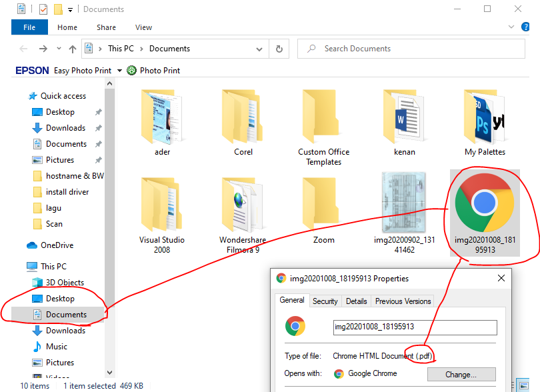Select This PC in navigation pane

click(53, 266)
